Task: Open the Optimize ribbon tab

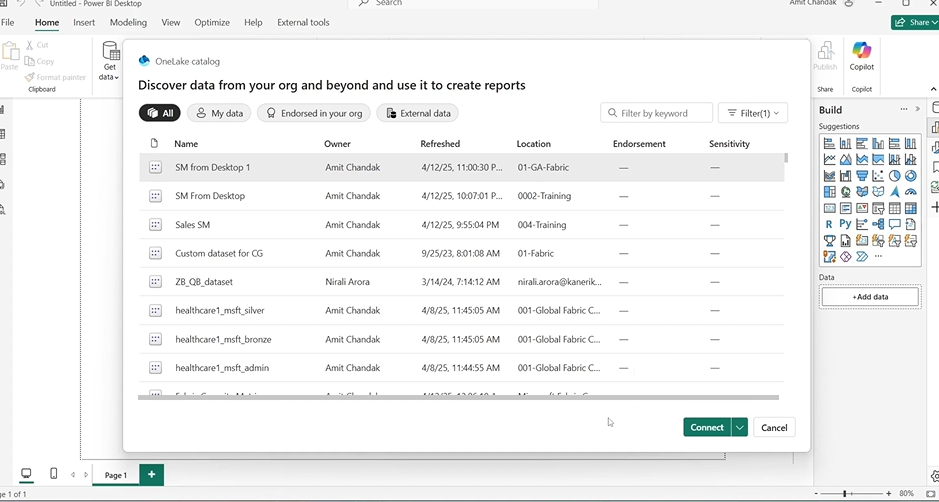Action: point(212,22)
